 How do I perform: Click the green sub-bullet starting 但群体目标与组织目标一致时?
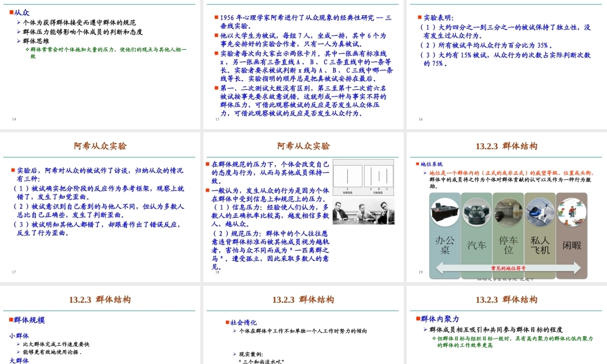(515, 342)
